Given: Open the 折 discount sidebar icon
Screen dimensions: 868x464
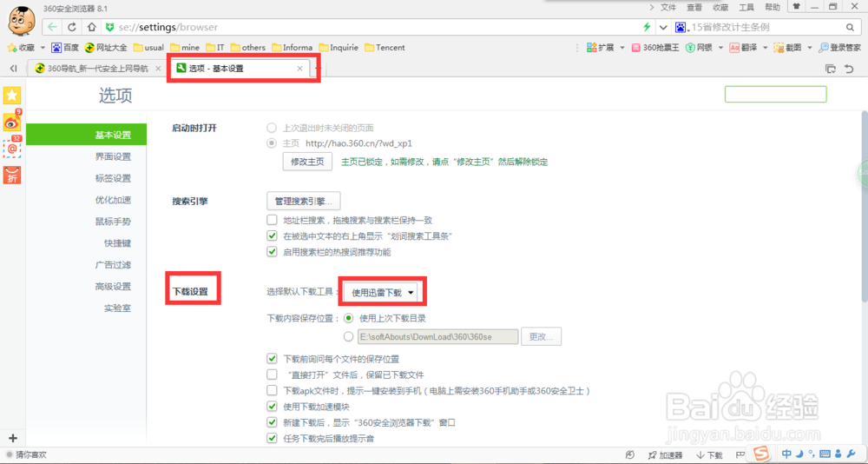Looking at the screenshot, I should pos(12,175).
